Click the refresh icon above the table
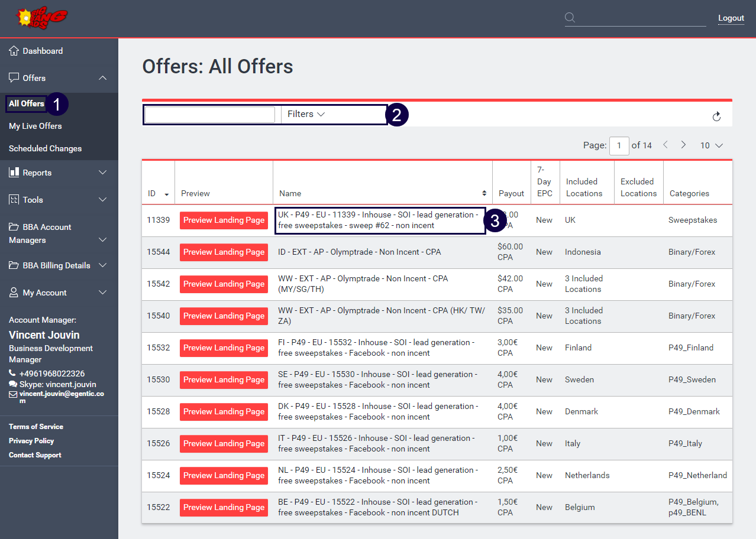The width and height of the screenshot is (756, 539). [x=716, y=116]
